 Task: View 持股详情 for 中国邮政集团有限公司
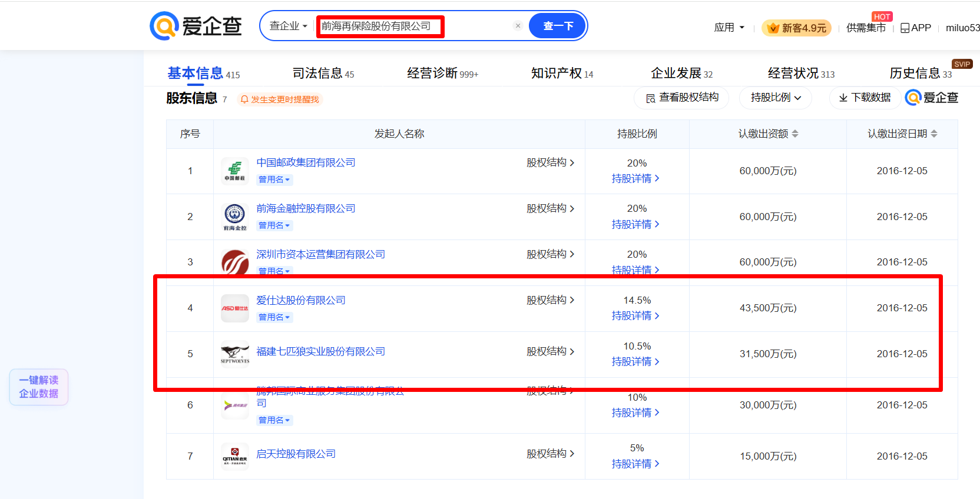(x=635, y=178)
